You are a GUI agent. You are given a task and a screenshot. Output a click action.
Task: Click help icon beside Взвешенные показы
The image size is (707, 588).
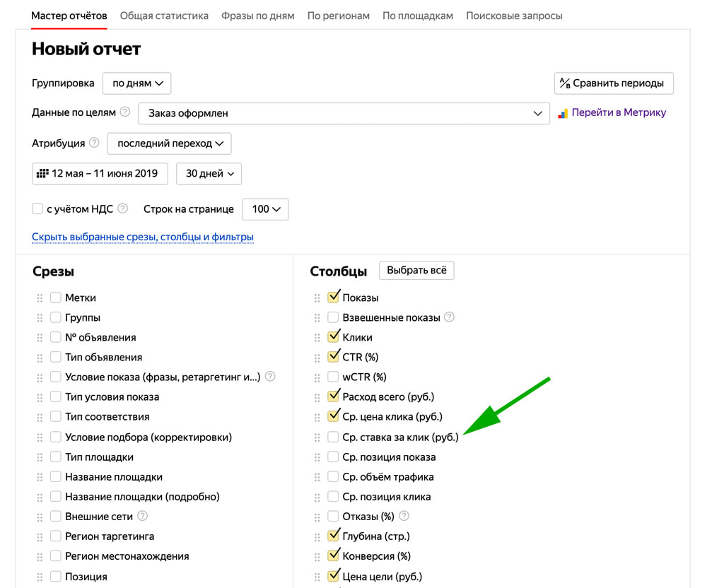449,317
